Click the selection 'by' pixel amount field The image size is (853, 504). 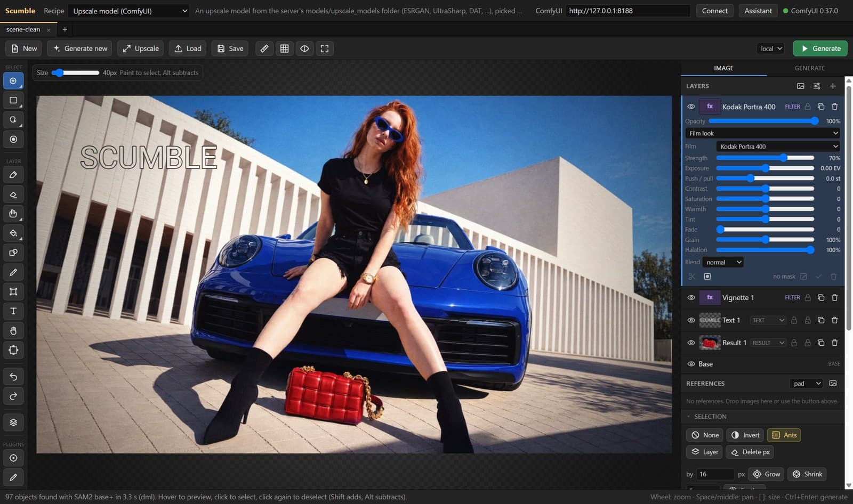coord(715,474)
